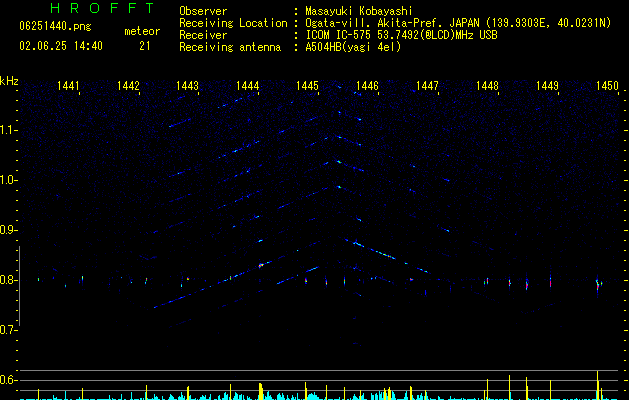The height and width of the screenshot is (400, 629).
Task: Click the Receiving antenna label
Action: [230, 47]
